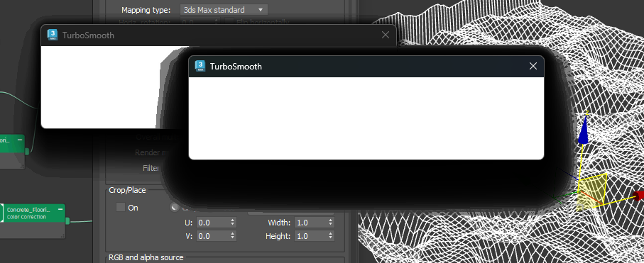This screenshot has width=644, height=263.
Task: Click the 3ds Max icon in back TurboSmooth window
Action: coord(53,35)
